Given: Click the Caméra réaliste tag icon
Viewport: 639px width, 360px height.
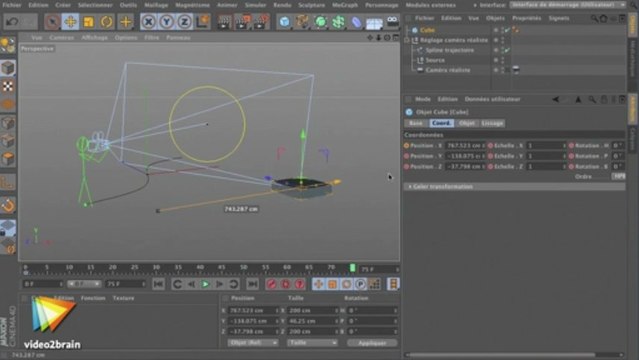Looking at the screenshot, I should (516, 70).
